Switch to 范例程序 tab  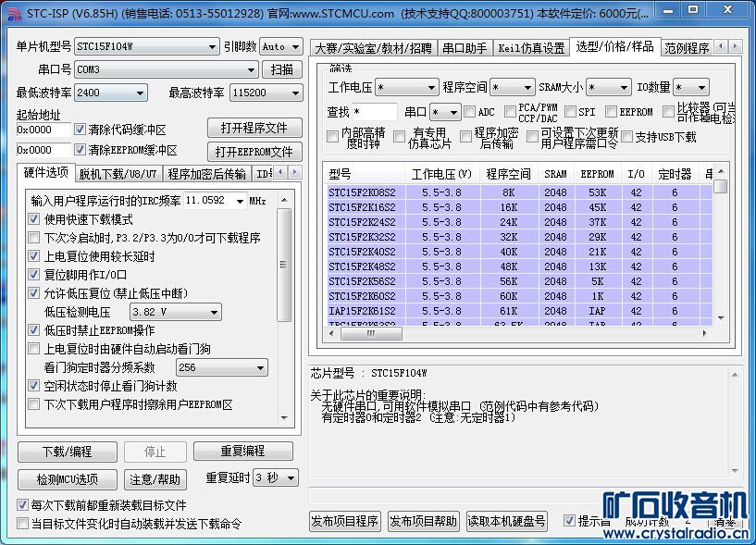[x=687, y=48]
